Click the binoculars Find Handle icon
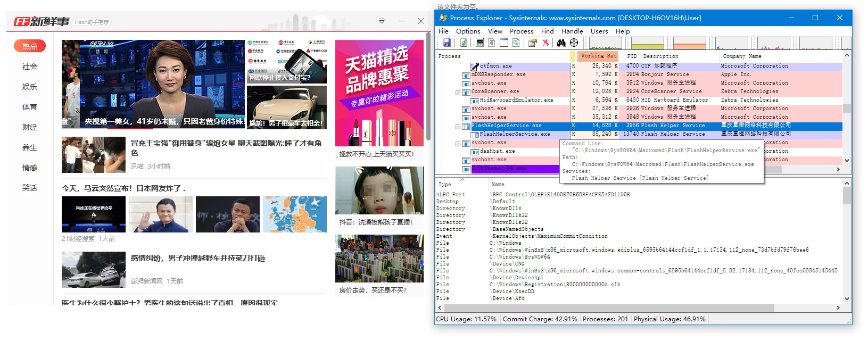 pos(561,43)
